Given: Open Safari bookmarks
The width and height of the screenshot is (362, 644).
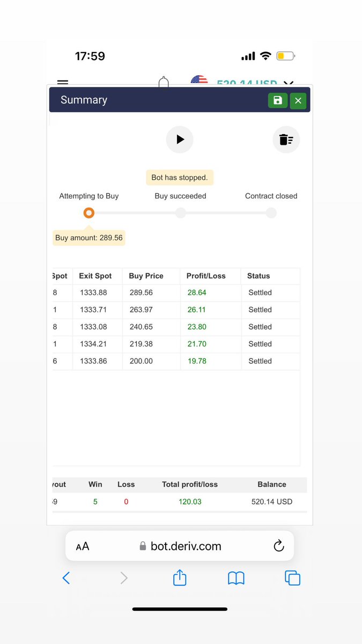Looking at the screenshot, I should [x=236, y=577].
